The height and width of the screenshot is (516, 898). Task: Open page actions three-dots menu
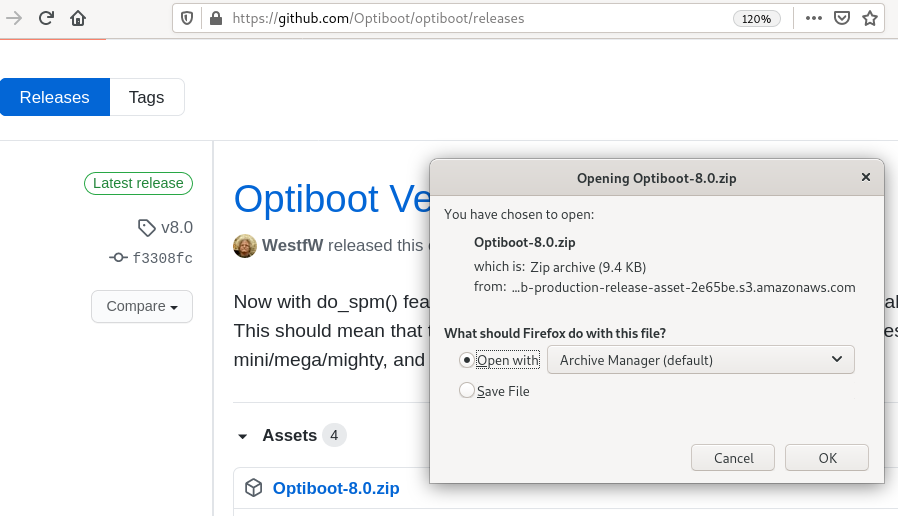(814, 18)
